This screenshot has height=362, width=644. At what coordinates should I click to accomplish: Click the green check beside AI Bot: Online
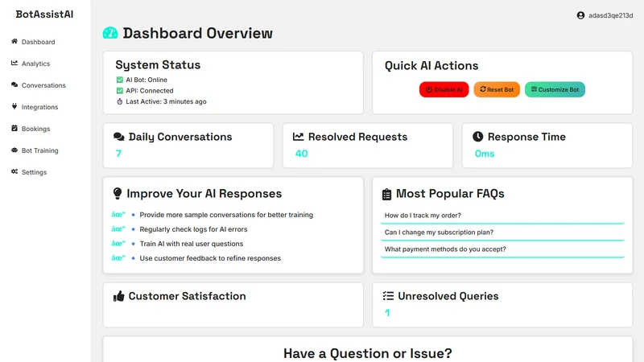119,80
